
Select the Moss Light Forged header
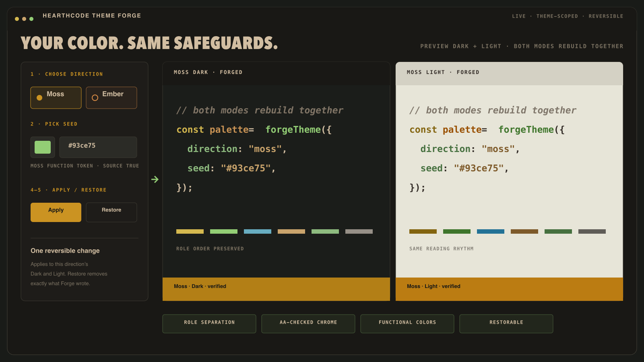tap(509, 73)
